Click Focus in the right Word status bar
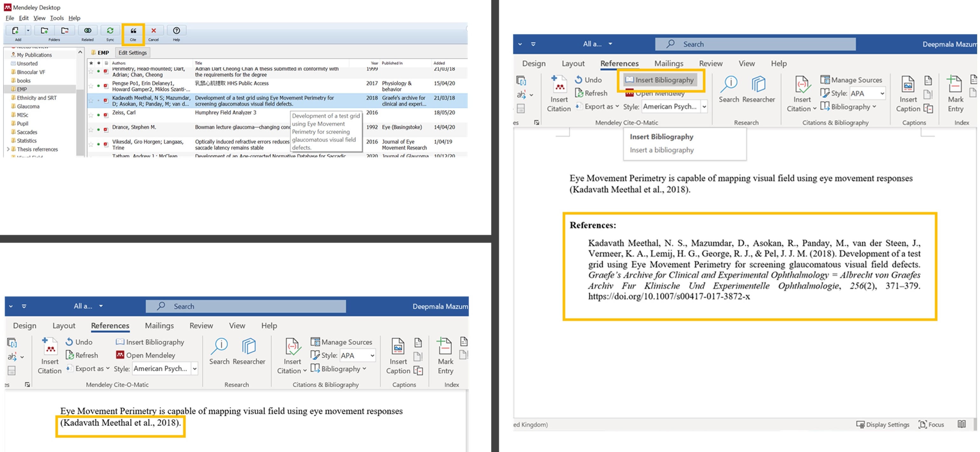 click(931, 424)
